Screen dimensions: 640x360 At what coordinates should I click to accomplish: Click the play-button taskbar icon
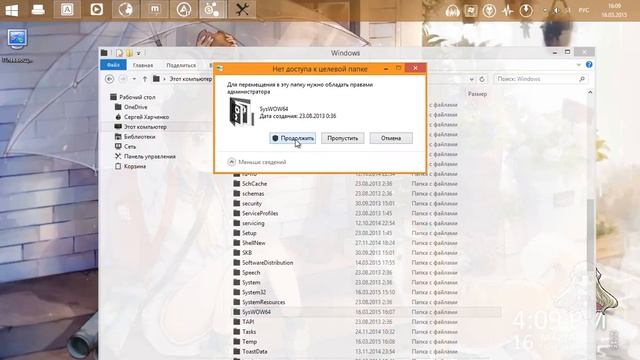(96, 9)
